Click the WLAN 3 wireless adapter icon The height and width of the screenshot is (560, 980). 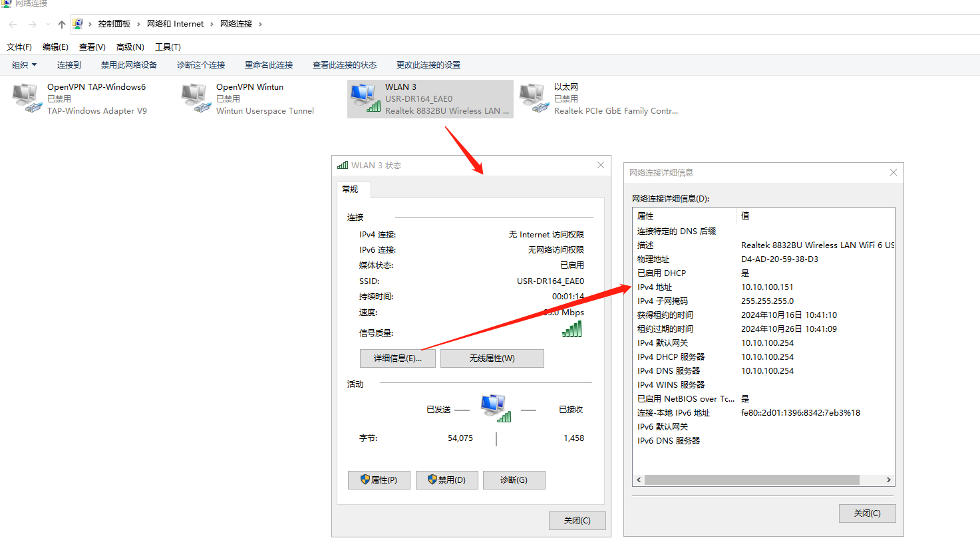[365, 98]
